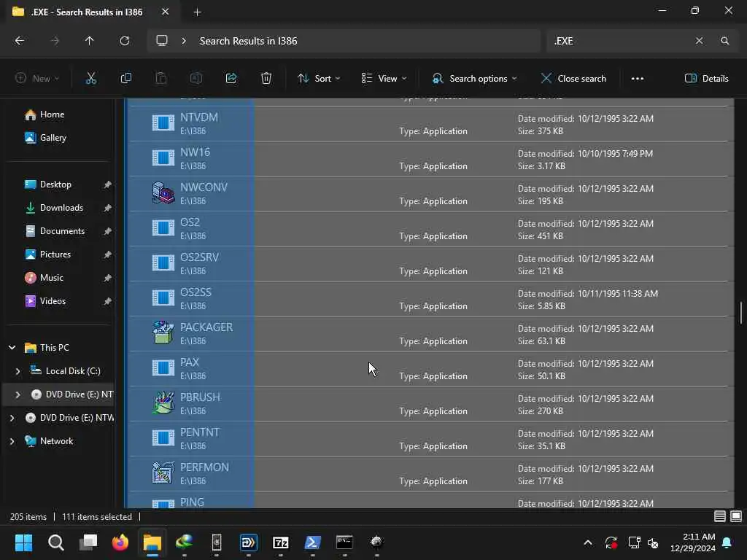Go up one folder level
The height and width of the screenshot is (560, 747).
89,41
